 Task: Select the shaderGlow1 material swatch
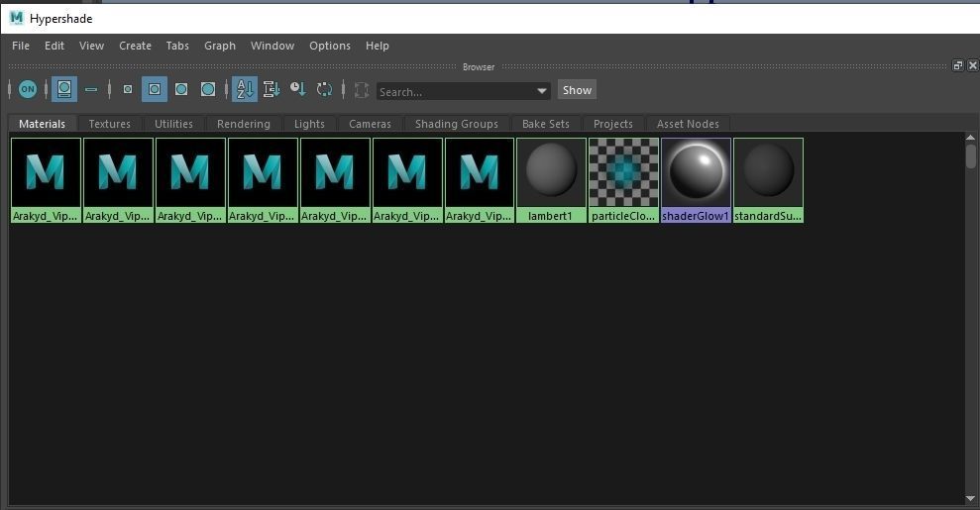[696, 180]
